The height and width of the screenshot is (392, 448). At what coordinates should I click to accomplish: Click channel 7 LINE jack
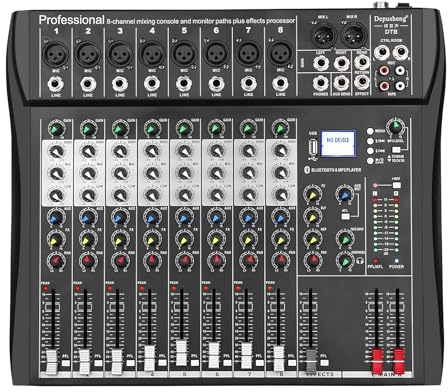248,84
